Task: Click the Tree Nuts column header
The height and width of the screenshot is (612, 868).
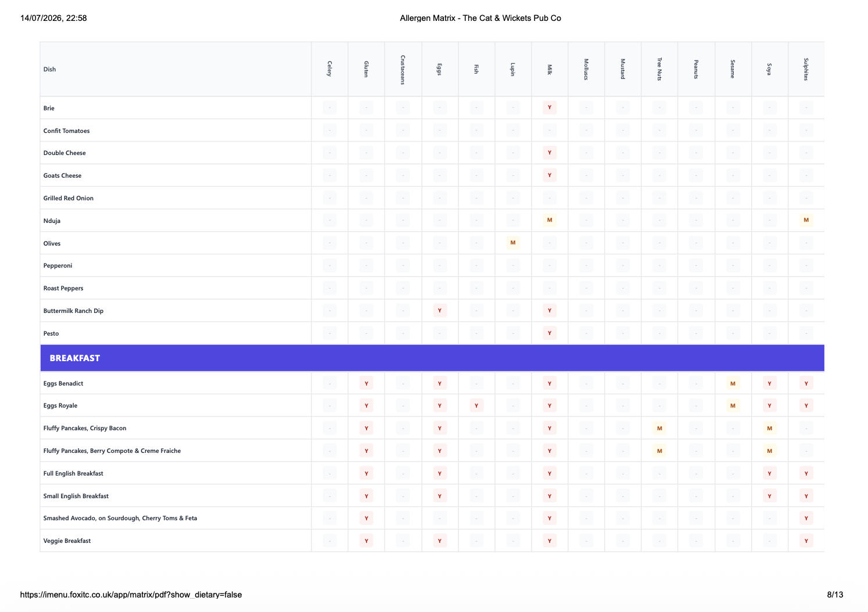Action: pos(659,69)
